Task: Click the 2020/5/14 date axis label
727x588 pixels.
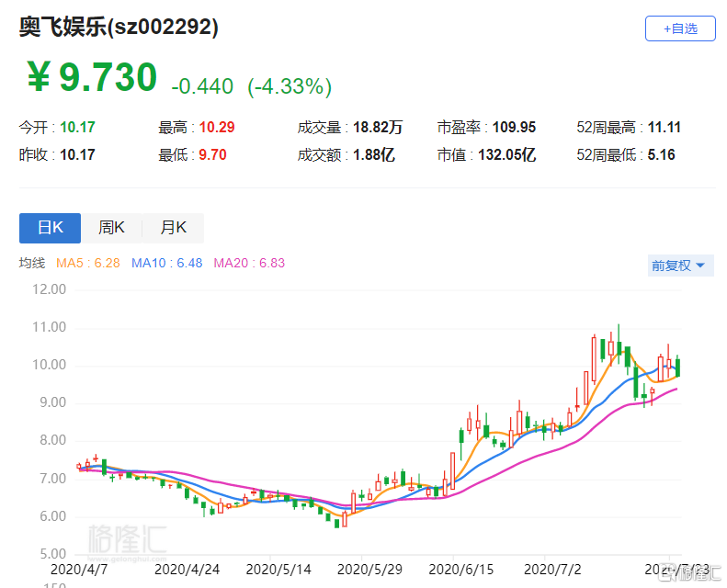Action: click(x=278, y=570)
